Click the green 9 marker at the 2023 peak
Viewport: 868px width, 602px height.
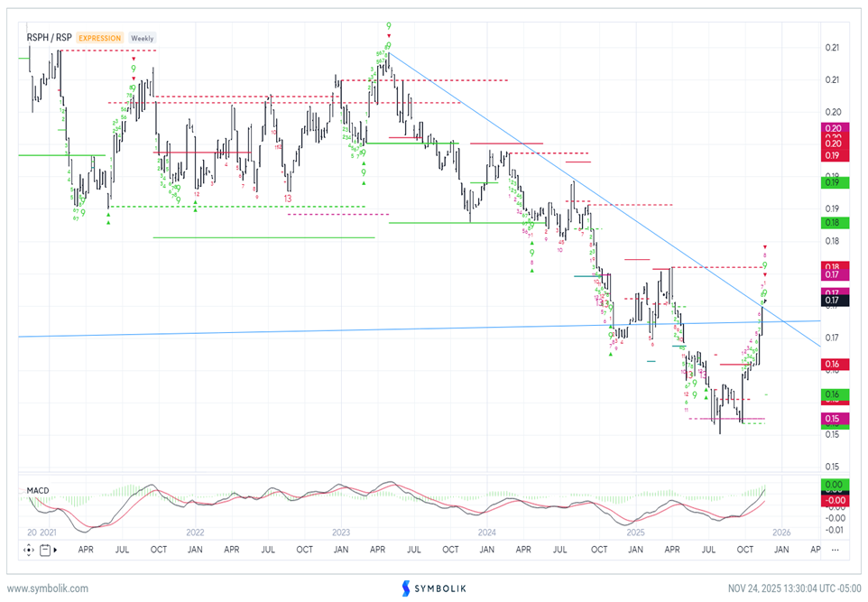coord(389,27)
